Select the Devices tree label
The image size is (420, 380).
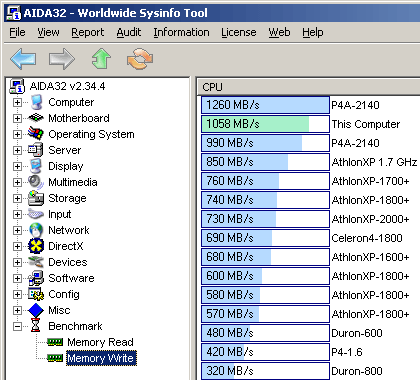(68, 262)
